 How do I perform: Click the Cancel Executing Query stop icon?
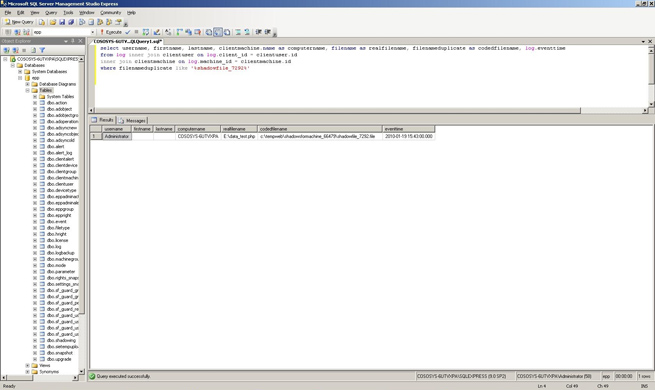click(136, 32)
